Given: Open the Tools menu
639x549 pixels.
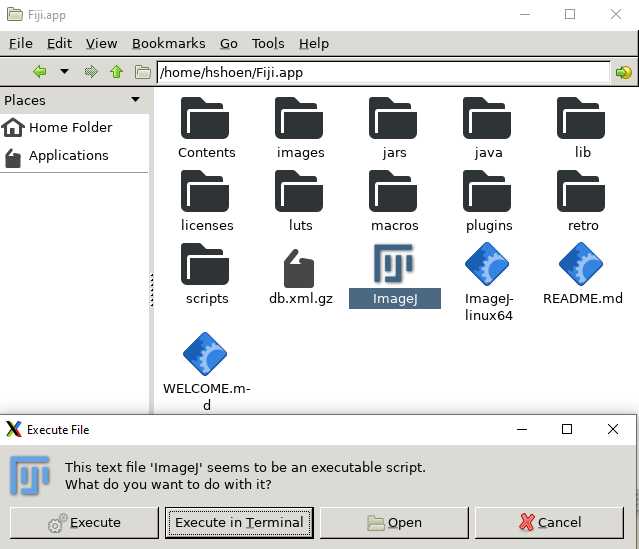Looking at the screenshot, I should (x=268, y=43).
